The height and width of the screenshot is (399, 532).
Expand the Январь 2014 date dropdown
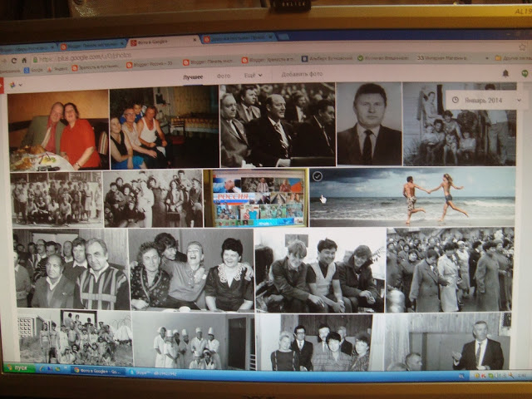[x=519, y=100]
